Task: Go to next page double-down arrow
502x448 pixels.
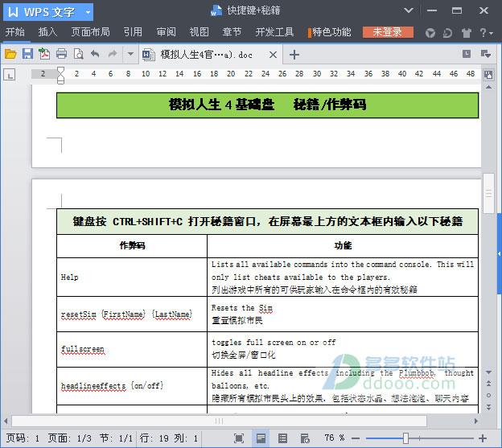Action: pos(488,407)
